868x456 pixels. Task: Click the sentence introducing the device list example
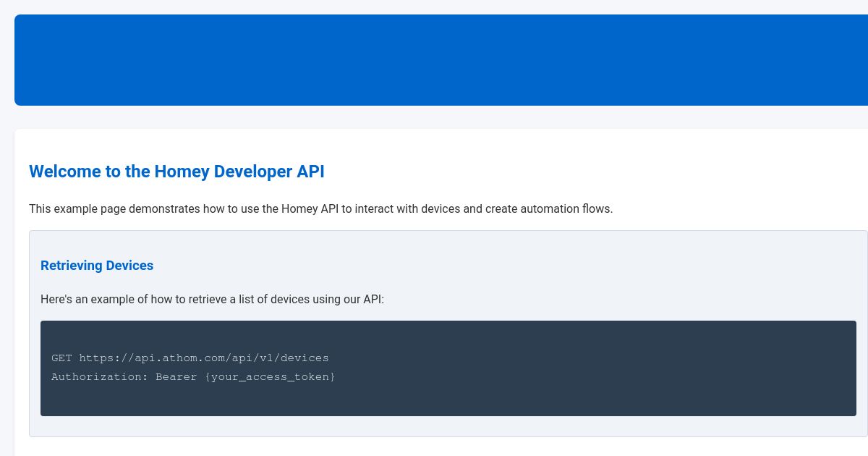[212, 299]
